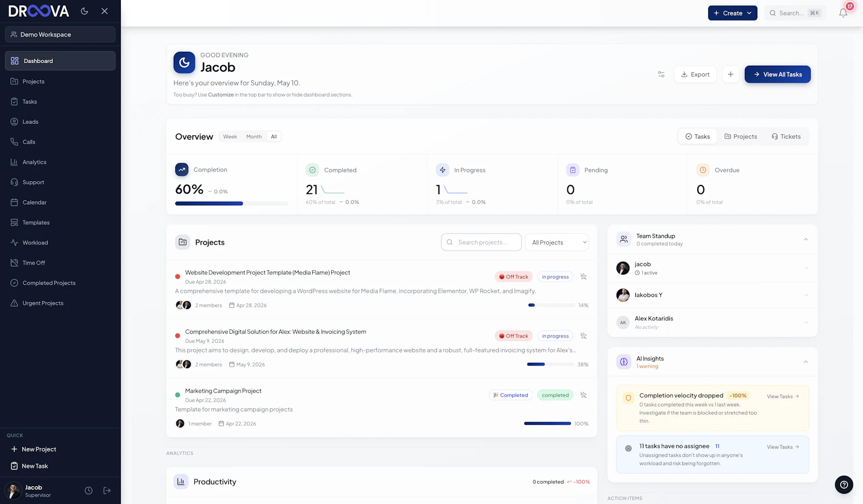863x504 pixels.
Task: Click the Completed Projects check icon
Action: pyautogui.click(x=15, y=283)
